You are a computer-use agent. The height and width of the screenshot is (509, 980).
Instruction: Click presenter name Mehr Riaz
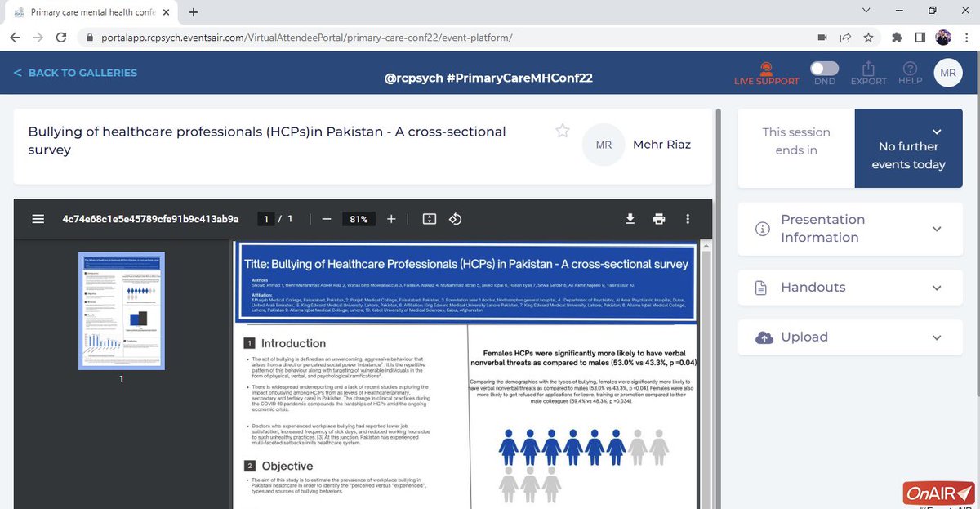tap(661, 145)
